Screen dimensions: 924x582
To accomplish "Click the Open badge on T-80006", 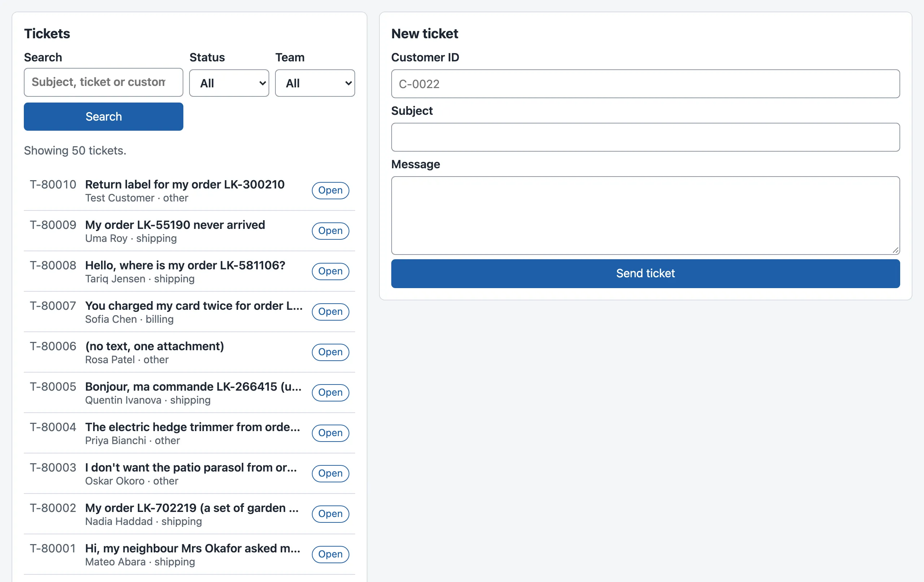I will pos(330,352).
